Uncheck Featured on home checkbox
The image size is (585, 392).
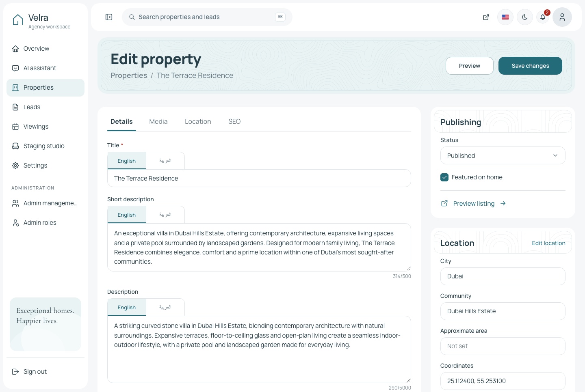444,177
